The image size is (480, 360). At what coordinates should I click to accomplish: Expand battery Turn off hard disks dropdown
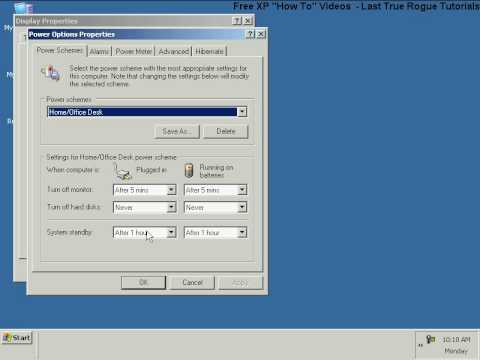242,207
